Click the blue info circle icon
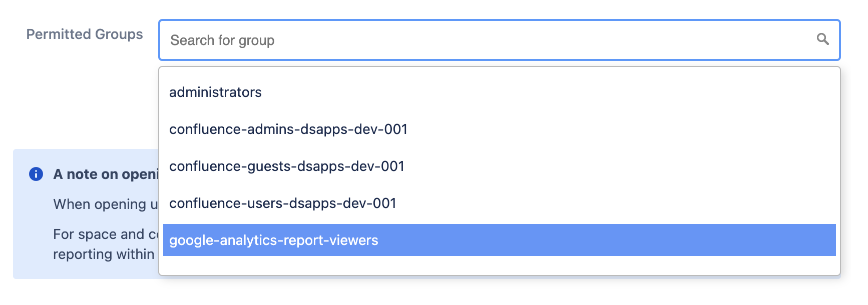The width and height of the screenshot is (868, 305). [x=36, y=174]
